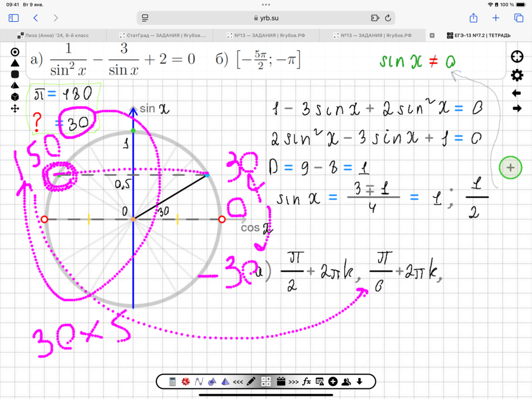Open the users icon in bottom toolbar

346,381
